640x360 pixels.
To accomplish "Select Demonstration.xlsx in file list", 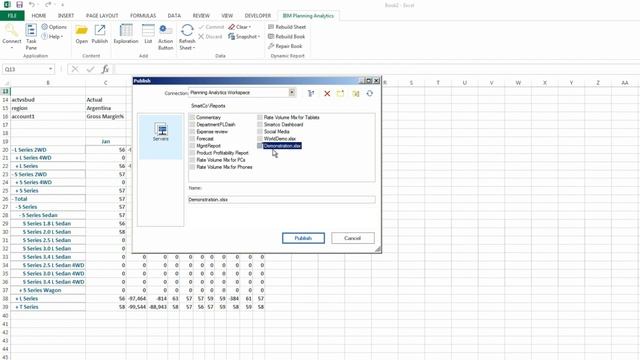I will (282, 146).
